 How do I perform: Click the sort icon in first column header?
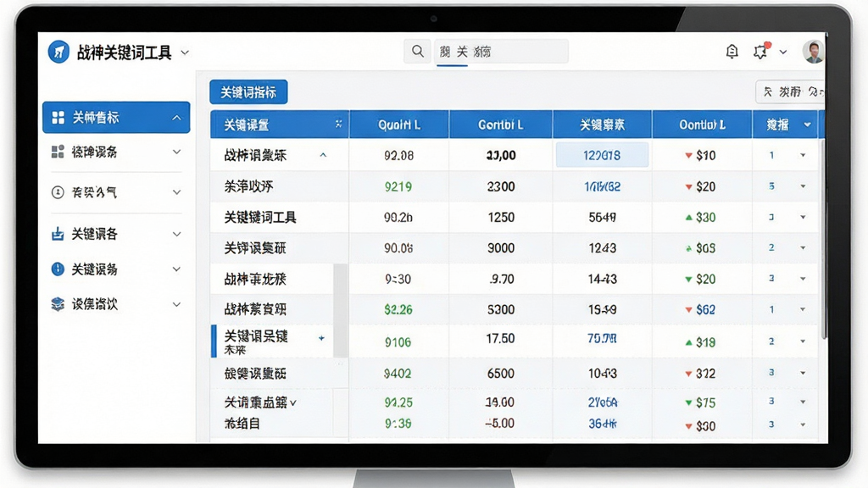[x=338, y=124]
